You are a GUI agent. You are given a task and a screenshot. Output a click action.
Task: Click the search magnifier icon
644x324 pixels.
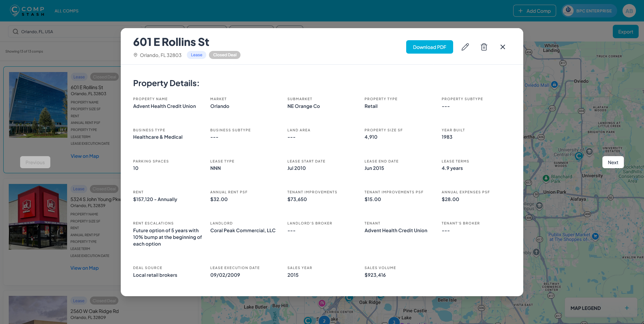pyautogui.click(x=15, y=31)
